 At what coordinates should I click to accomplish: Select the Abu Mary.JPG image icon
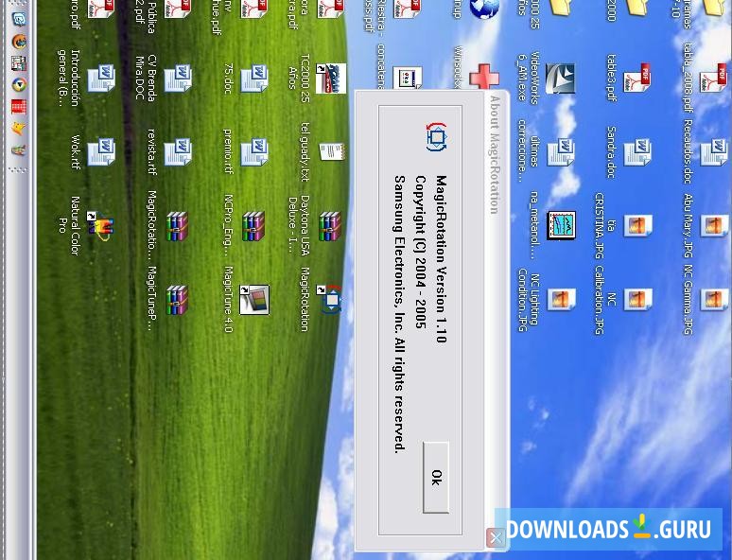tap(714, 225)
